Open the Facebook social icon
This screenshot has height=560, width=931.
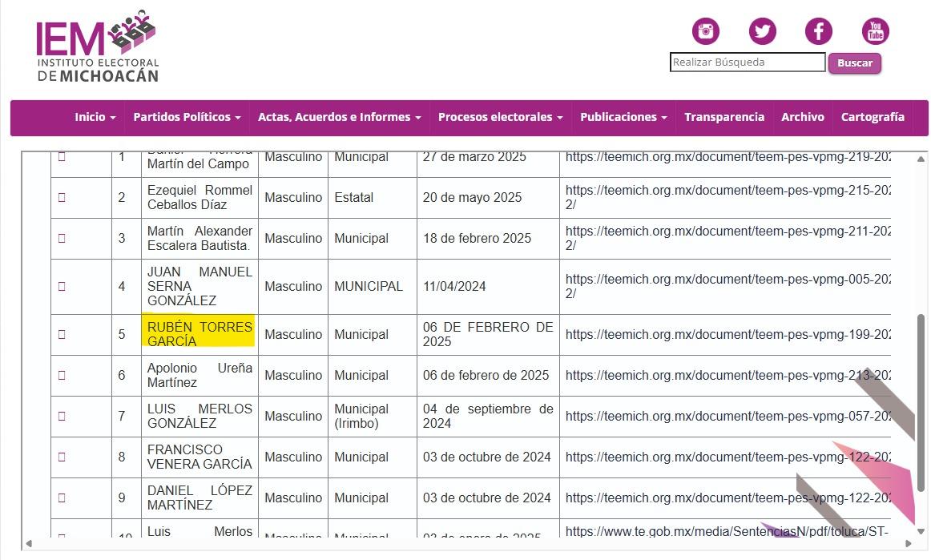pos(818,31)
